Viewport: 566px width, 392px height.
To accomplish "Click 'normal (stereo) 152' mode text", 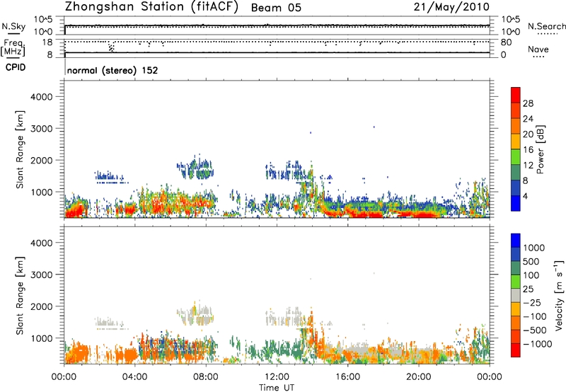I will [x=112, y=70].
